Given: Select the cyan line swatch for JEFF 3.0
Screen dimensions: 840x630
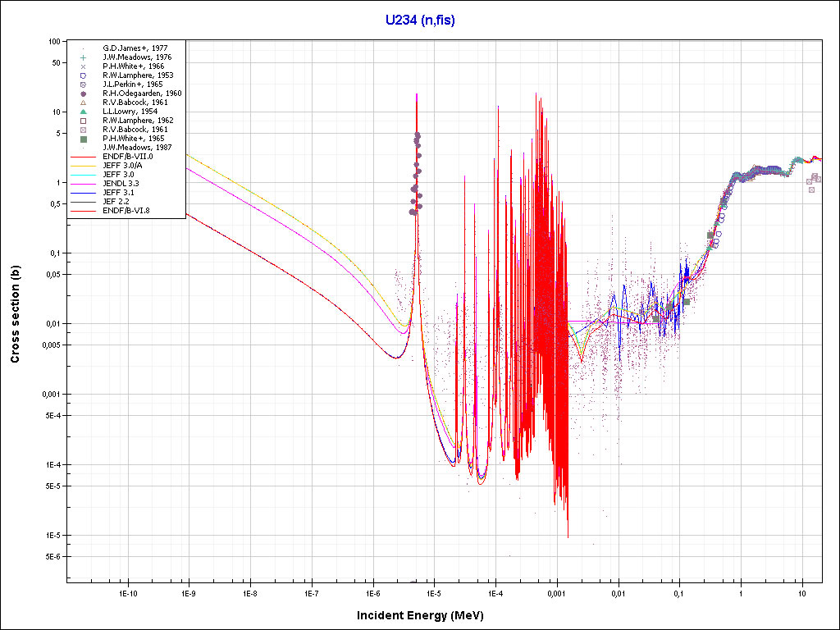Looking at the screenshot, I should [x=83, y=175].
